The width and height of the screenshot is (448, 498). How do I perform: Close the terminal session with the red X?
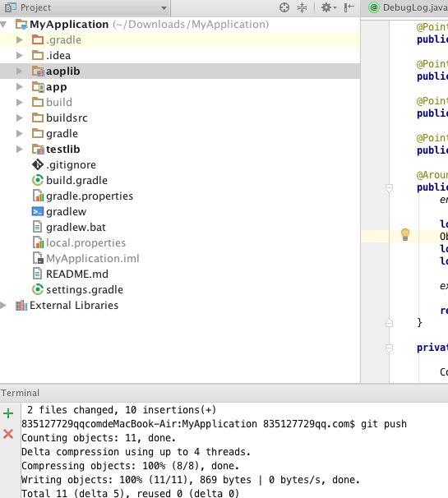(8, 434)
